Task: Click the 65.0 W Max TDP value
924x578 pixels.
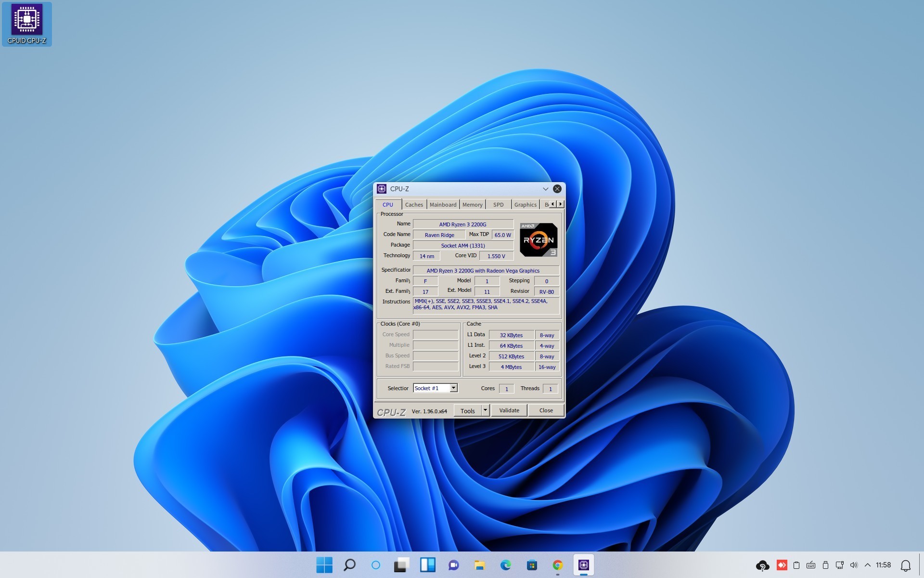Action: [x=503, y=235]
